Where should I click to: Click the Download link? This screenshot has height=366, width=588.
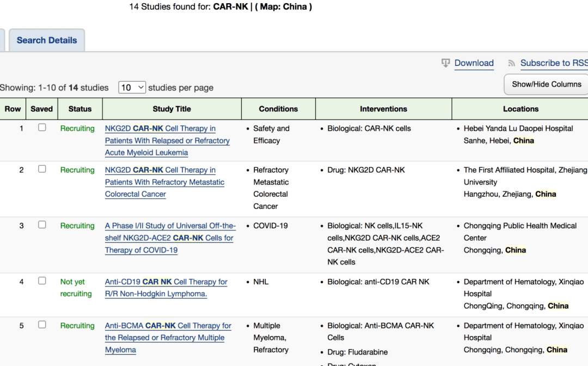point(474,63)
